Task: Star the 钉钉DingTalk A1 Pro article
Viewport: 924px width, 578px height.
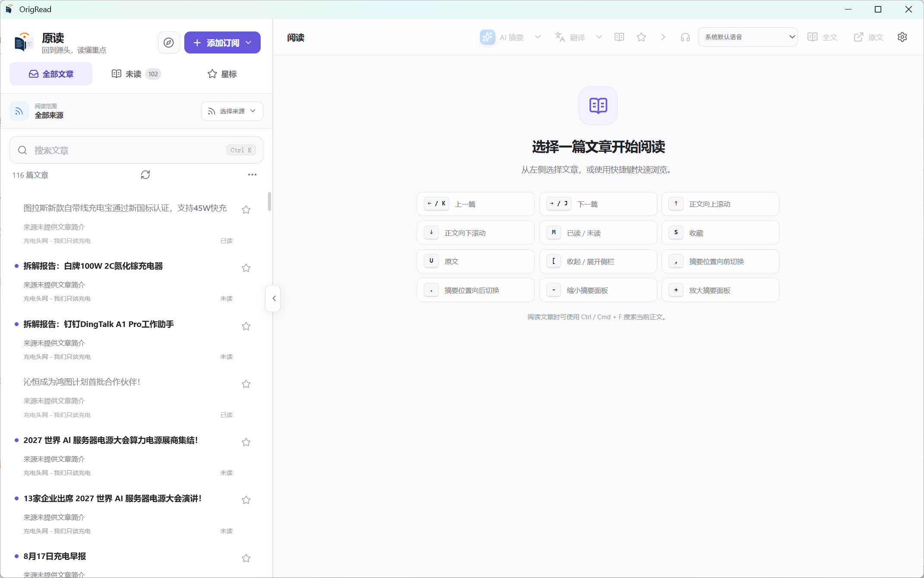Action: 246,326
